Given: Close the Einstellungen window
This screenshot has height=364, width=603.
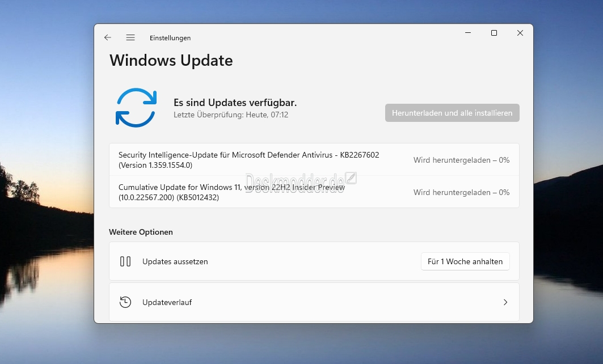Looking at the screenshot, I should pyautogui.click(x=520, y=33).
